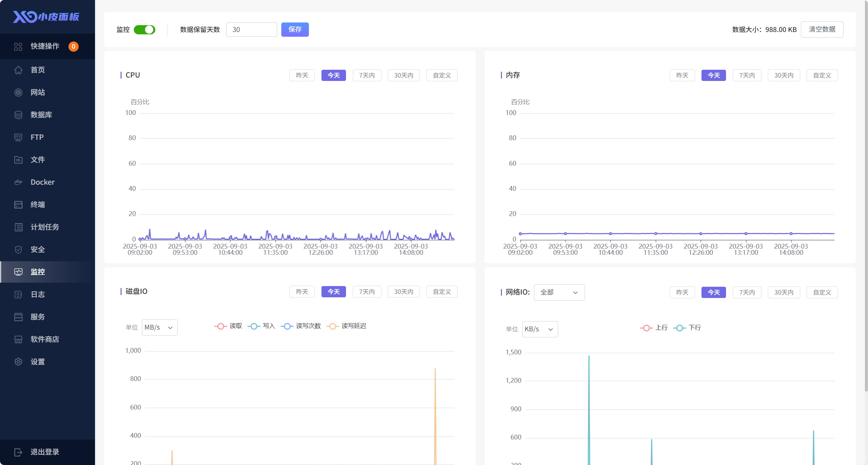Viewport: 868px width, 465px height.
Task: Click the blue save button
Action: coord(295,30)
